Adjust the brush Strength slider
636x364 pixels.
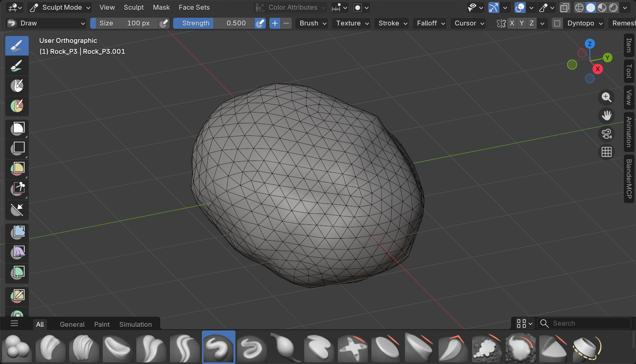[214, 23]
